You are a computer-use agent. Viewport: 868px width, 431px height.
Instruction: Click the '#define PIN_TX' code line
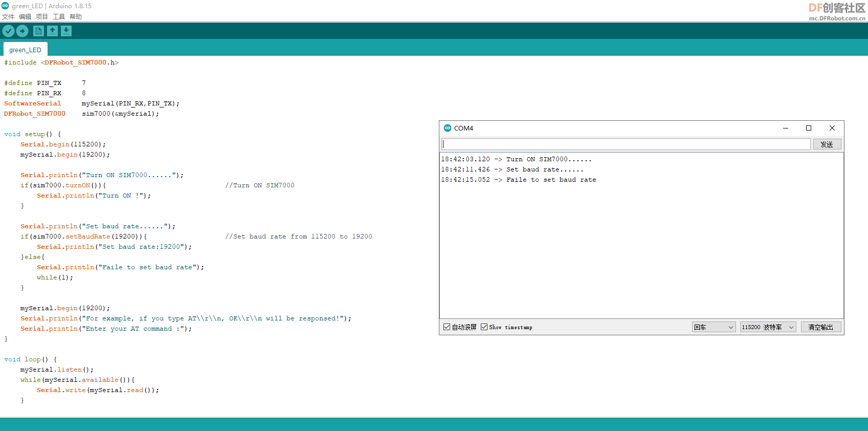click(x=45, y=83)
